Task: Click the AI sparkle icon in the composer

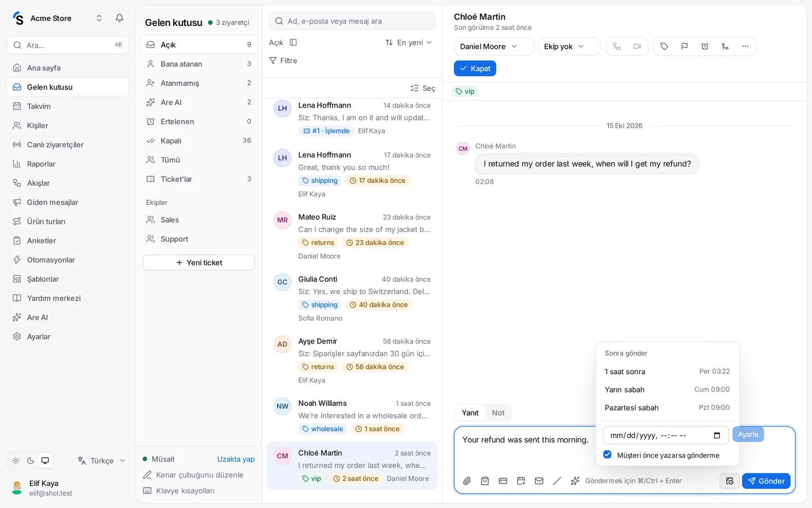Action: (575, 481)
